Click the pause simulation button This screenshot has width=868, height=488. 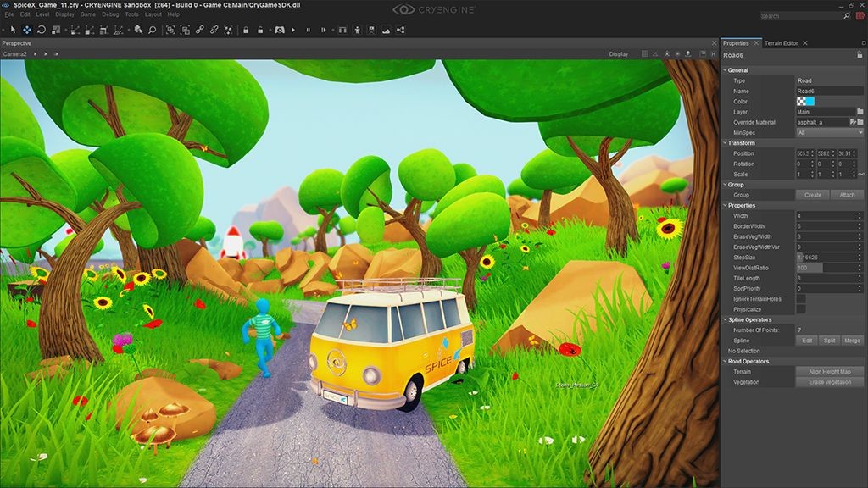point(309,30)
